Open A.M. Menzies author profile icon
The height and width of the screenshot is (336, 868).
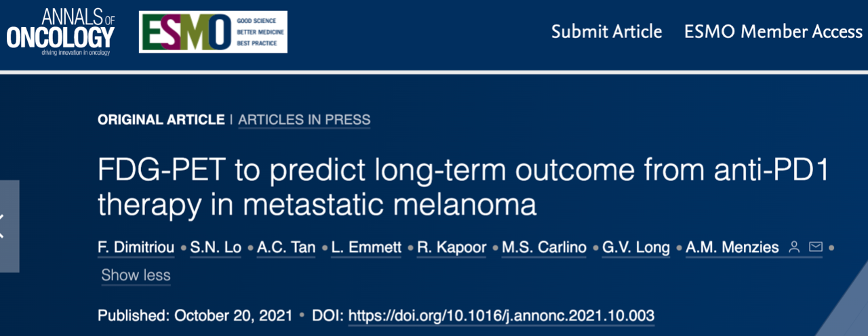pos(794,248)
